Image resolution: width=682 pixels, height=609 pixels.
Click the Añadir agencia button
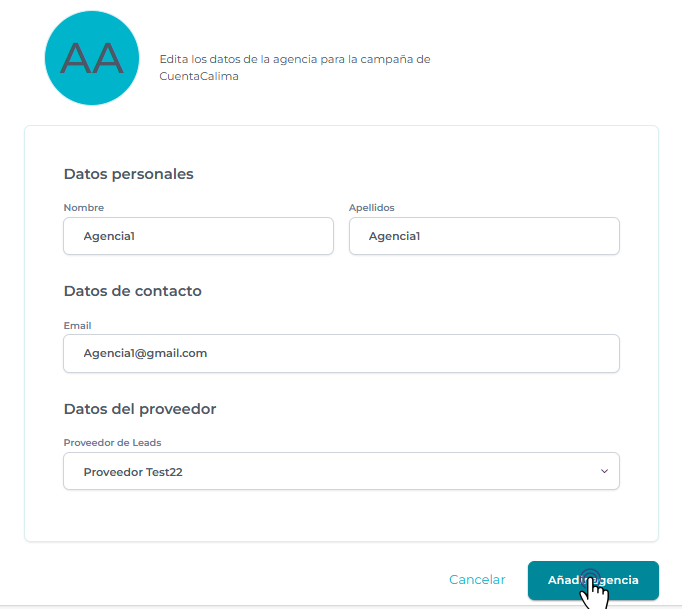click(x=593, y=580)
